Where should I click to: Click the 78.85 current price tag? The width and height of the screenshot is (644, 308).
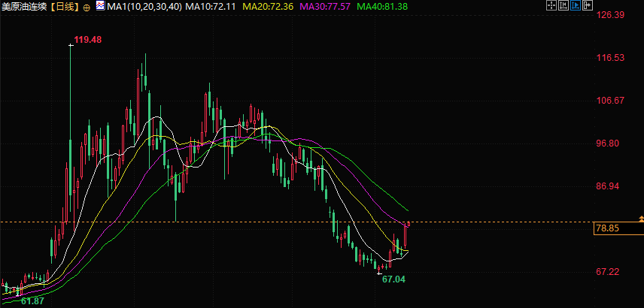tap(618, 228)
